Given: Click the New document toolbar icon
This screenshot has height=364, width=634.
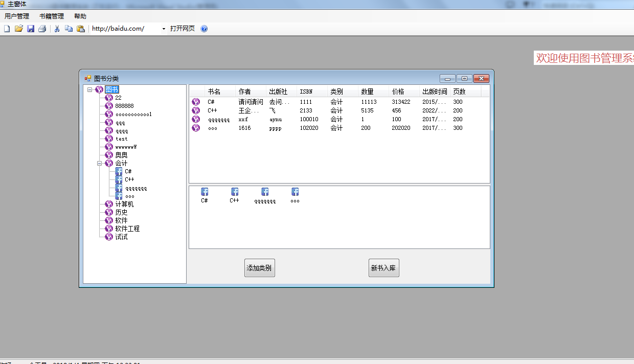Looking at the screenshot, I should (x=7, y=29).
